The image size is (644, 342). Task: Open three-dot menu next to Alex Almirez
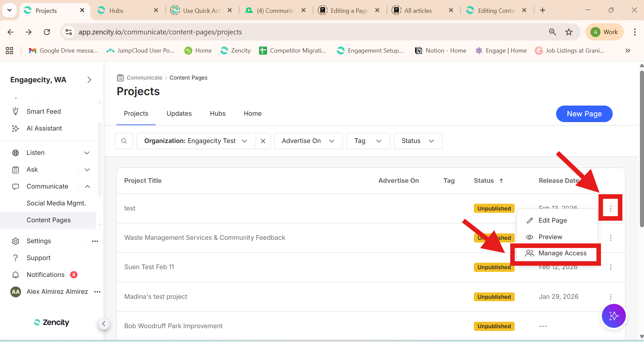click(97, 292)
